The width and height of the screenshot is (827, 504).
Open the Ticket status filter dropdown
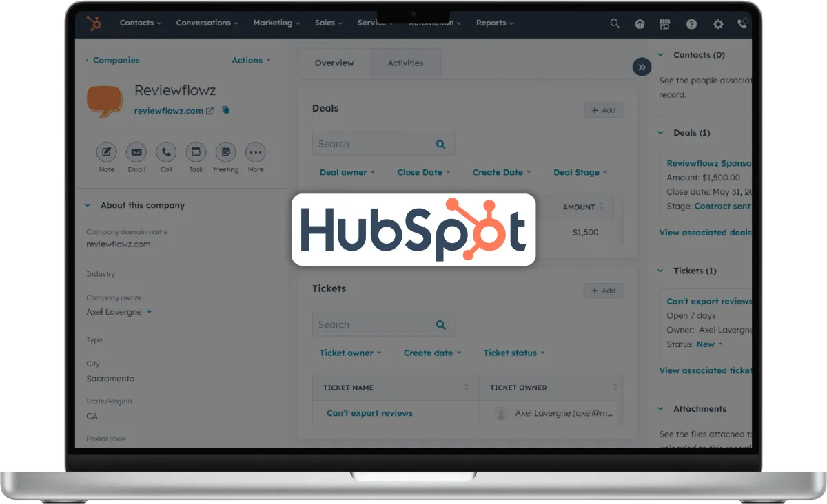pos(514,353)
